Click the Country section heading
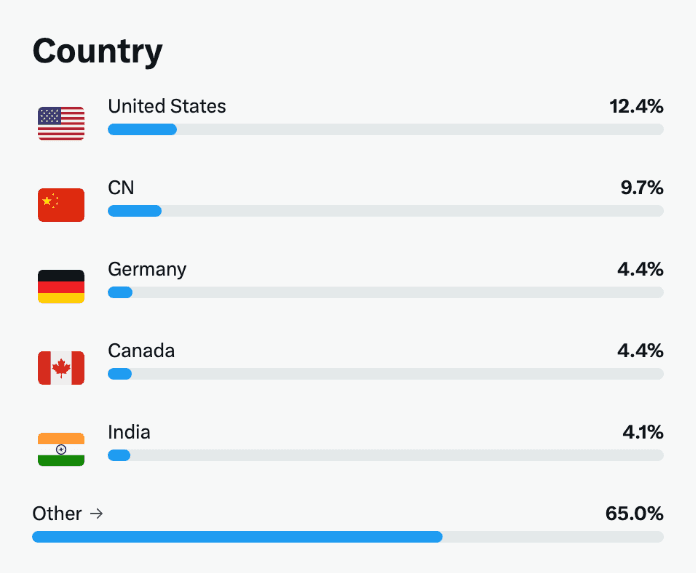 [97, 51]
